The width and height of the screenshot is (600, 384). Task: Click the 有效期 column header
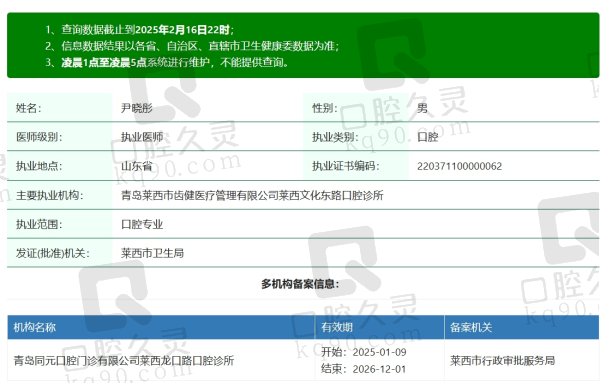pyautogui.click(x=337, y=327)
